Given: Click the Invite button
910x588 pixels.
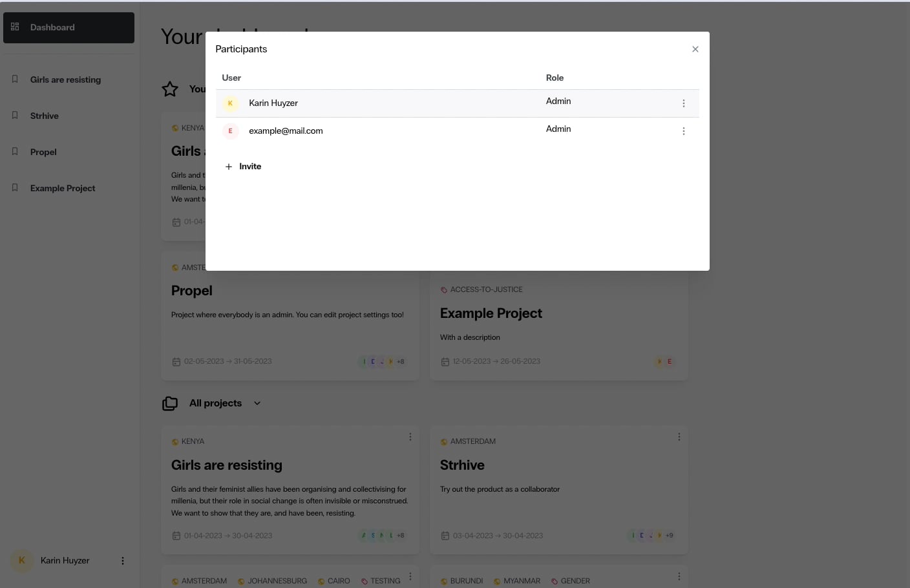Looking at the screenshot, I should [x=243, y=167].
